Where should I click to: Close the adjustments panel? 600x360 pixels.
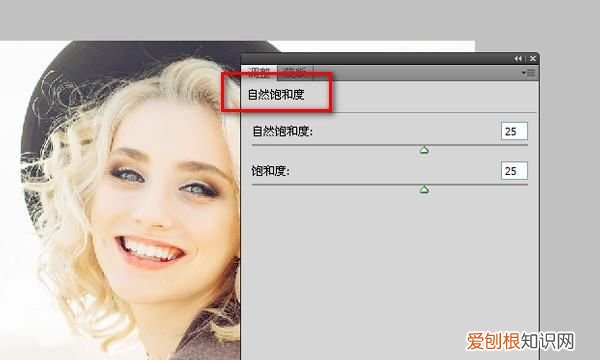(x=533, y=59)
